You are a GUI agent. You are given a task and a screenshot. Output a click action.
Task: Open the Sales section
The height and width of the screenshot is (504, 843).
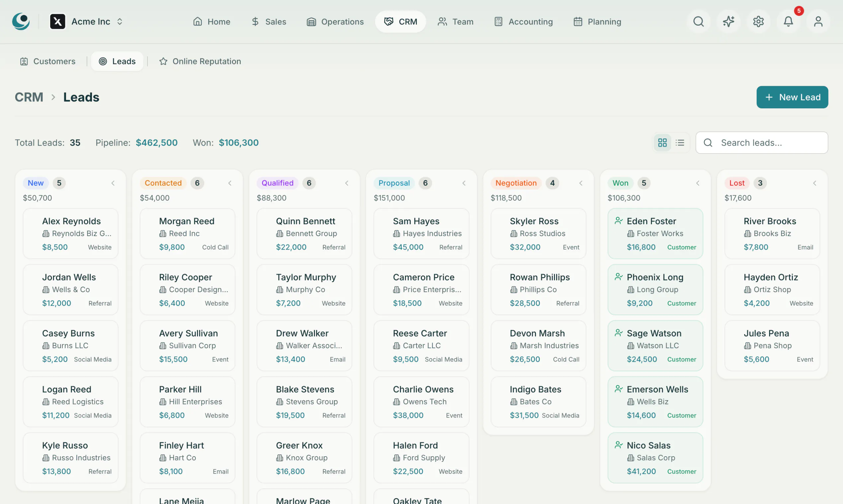pos(268,22)
